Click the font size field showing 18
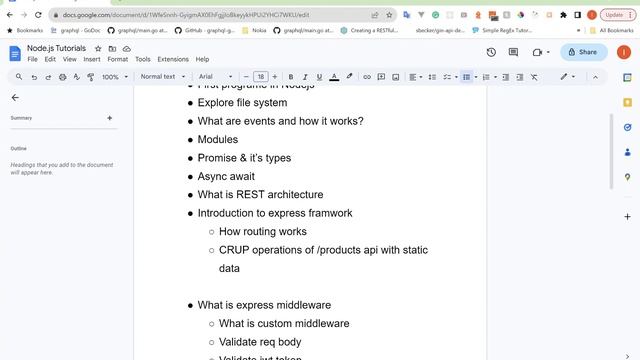Screen dimensions: 640x360 click(260, 77)
